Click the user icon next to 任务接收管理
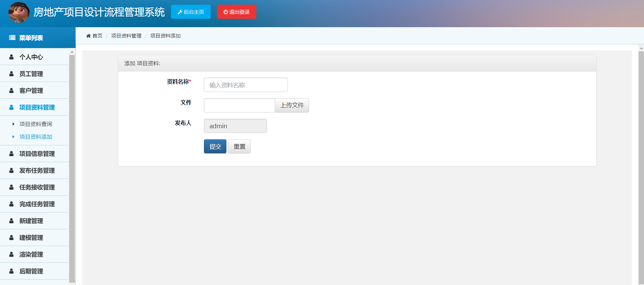Image resolution: width=644 pixels, height=285 pixels. click(11, 187)
